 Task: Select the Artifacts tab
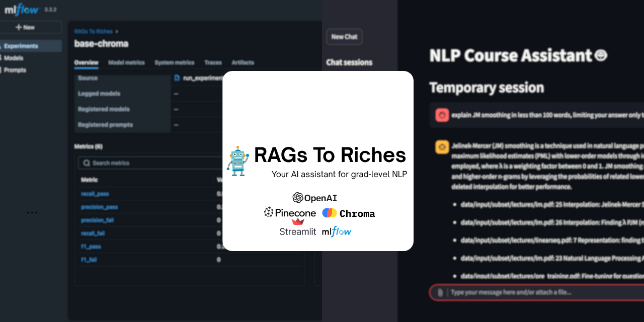(243, 62)
